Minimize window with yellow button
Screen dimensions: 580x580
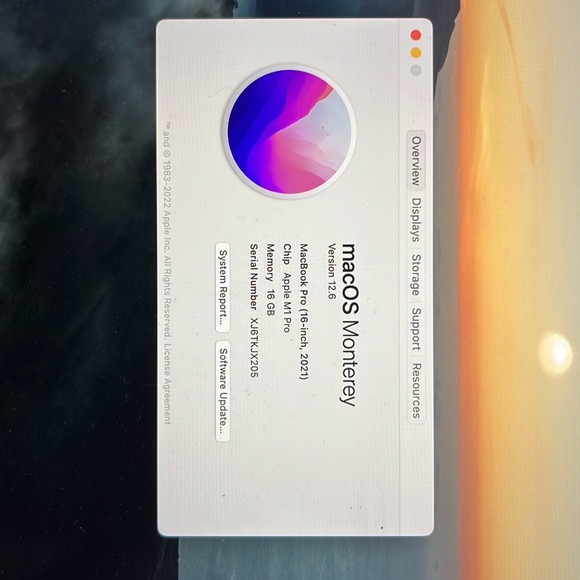[x=416, y=53]
